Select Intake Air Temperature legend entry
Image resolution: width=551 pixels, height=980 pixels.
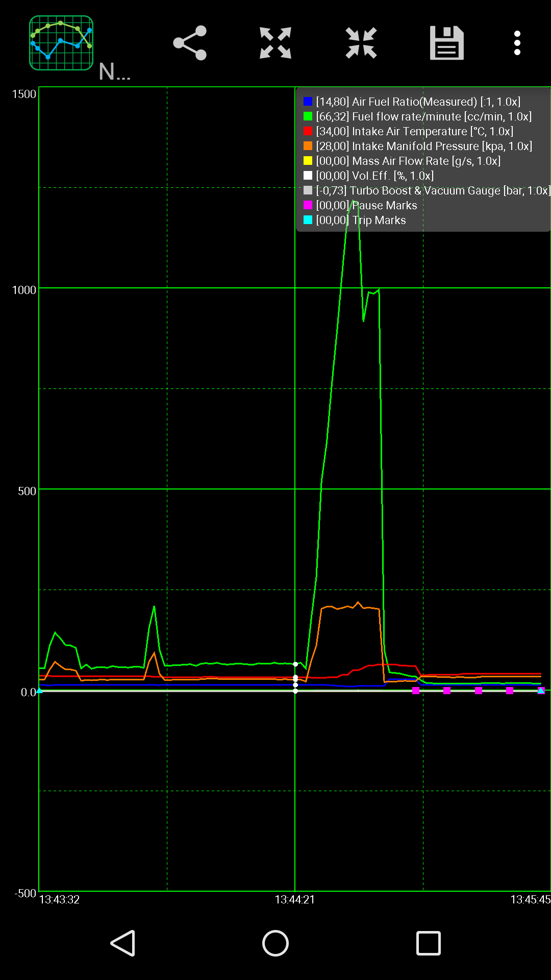click(x=414, y=131)
